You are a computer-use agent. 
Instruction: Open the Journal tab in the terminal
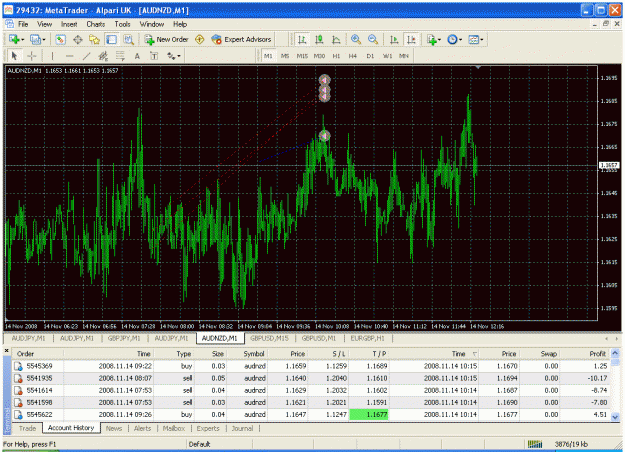pyautogui.click(x=242, y=428)
